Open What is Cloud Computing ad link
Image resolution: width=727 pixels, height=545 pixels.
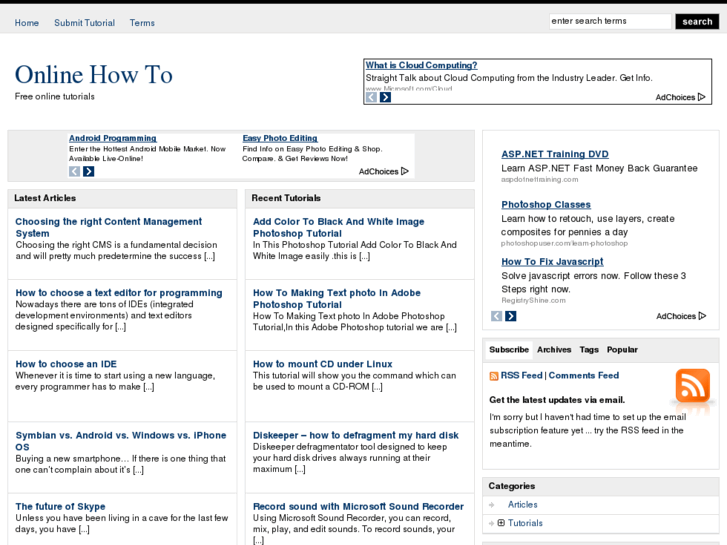click(421, 65)
